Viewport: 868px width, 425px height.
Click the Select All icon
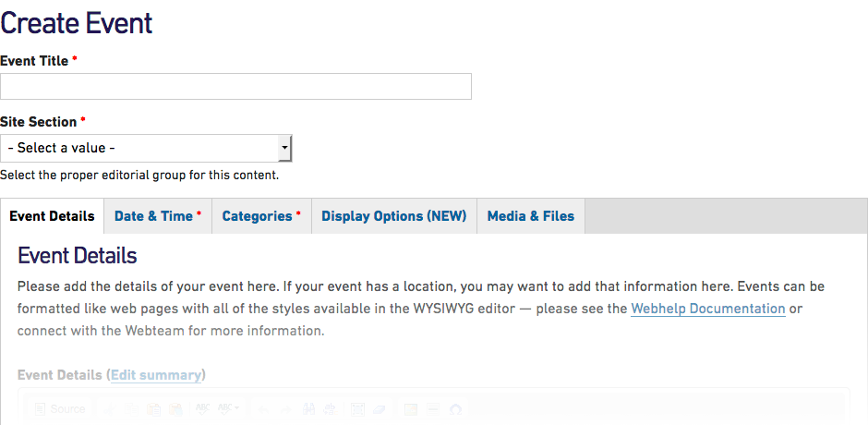point(357,409)
